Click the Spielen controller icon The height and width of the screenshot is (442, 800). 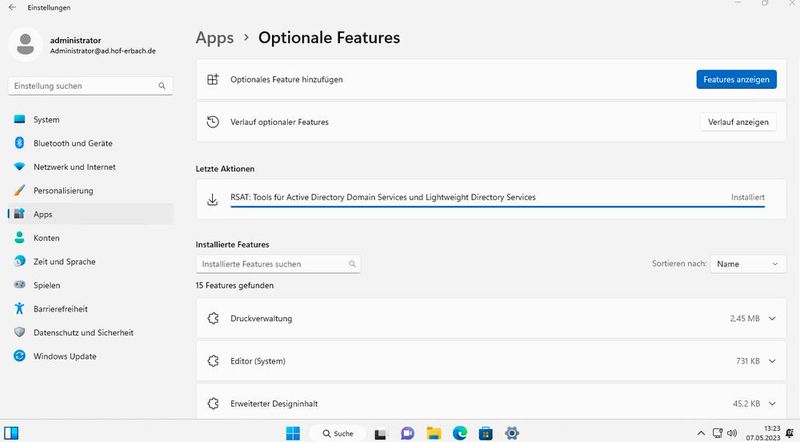click(19, 285)
